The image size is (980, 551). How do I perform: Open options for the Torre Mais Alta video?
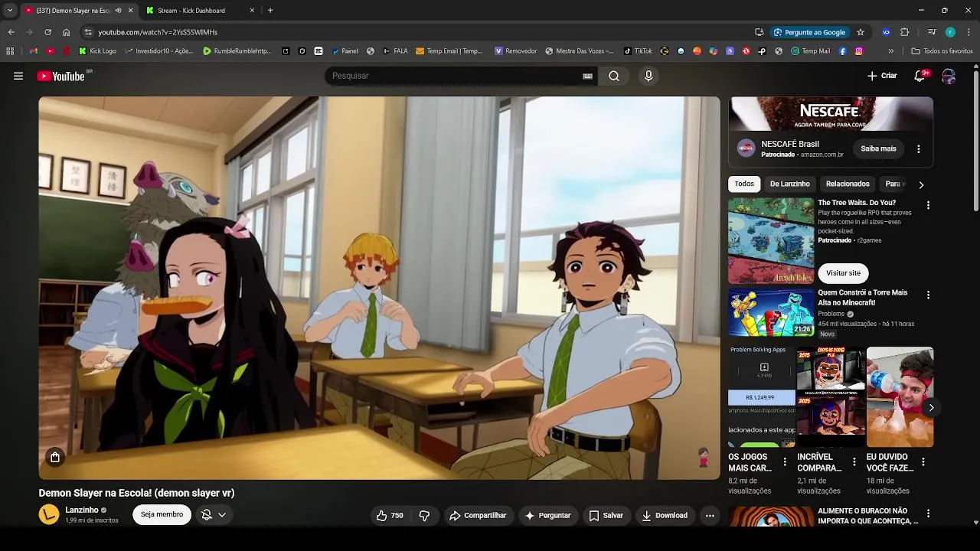pyautogui.click(x=928, y=295)
